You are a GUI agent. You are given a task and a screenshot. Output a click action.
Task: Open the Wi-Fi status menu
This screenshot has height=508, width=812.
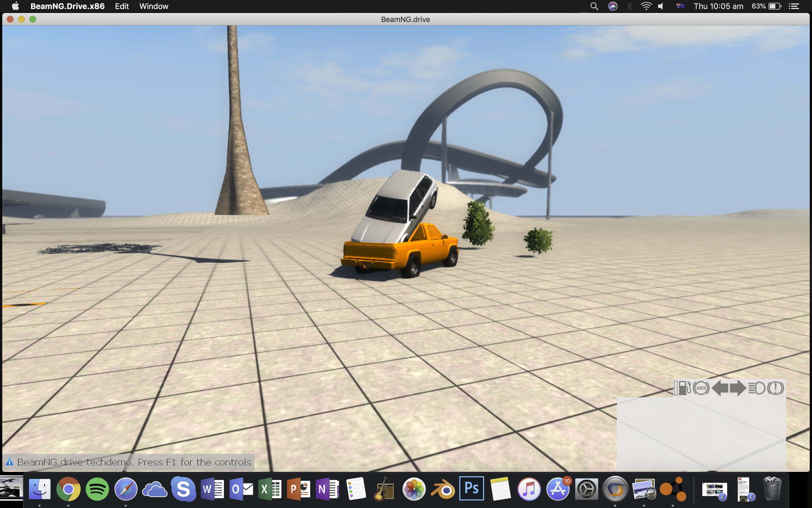click(x=646, y=6)
